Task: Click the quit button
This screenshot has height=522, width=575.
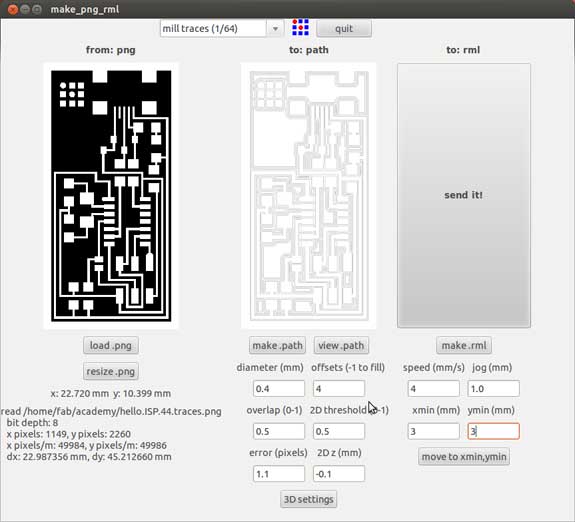Action: click(344, 29)
